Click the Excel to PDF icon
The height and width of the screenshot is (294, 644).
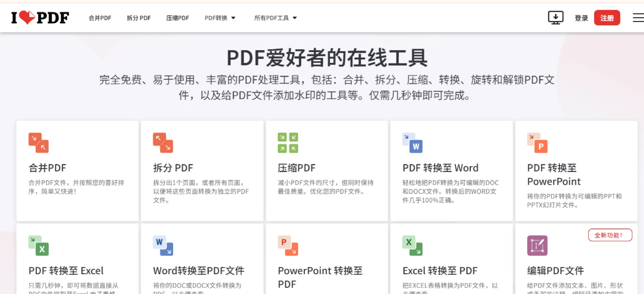[x=413, y=246]
